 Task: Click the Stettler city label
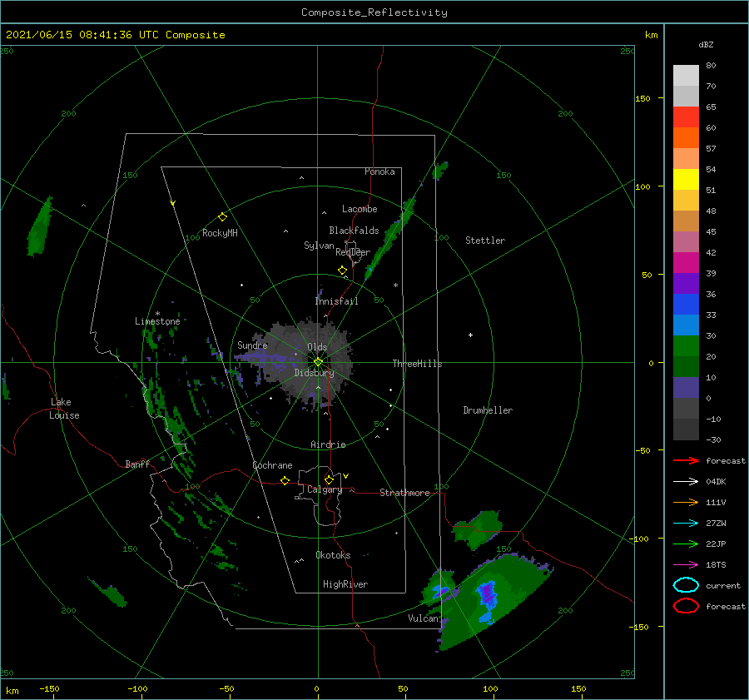coord(485,241)
